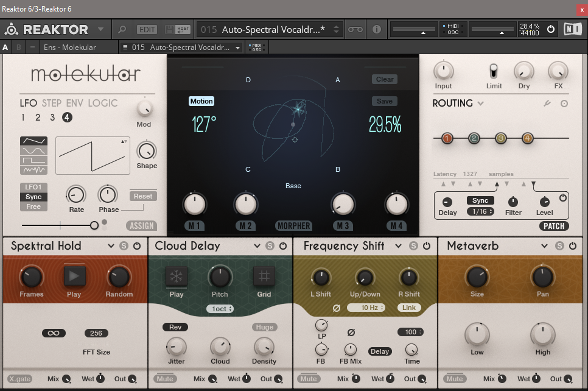
Task: Toggle the Limit switch
Action: (x=494, y=71)
